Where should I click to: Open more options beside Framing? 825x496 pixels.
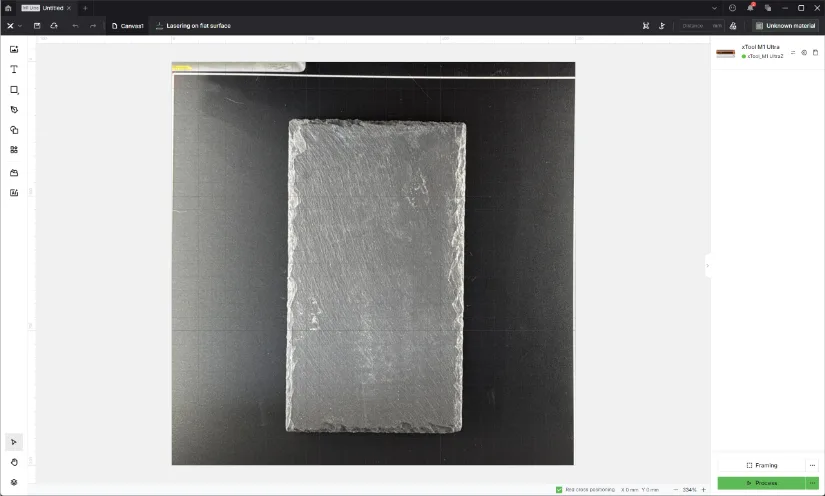coord(812,465)
